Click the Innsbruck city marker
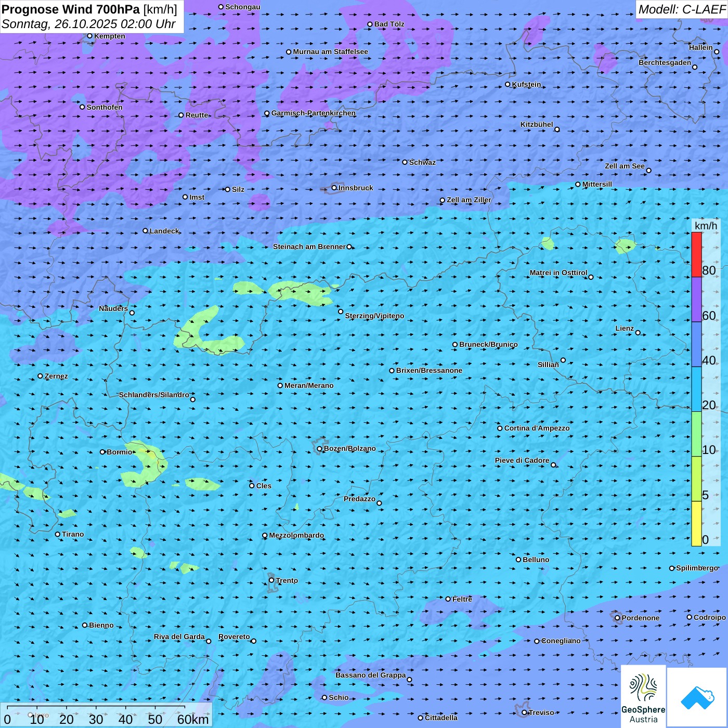This screenshot has width=728, height=728. [x=334, y=188]
